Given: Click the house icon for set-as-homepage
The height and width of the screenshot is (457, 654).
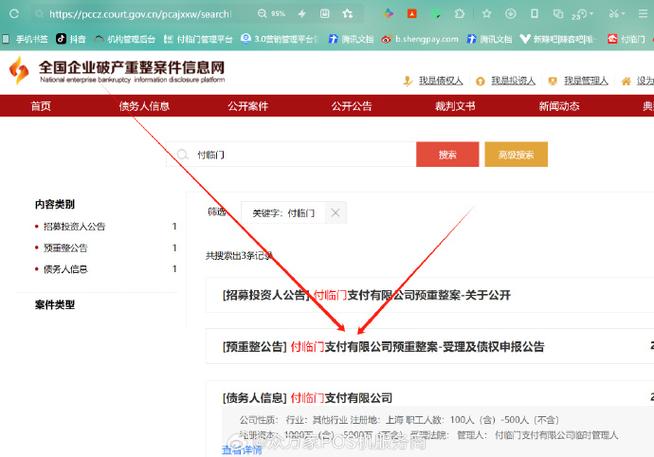Looking at the screenshot, I should 626,81.
